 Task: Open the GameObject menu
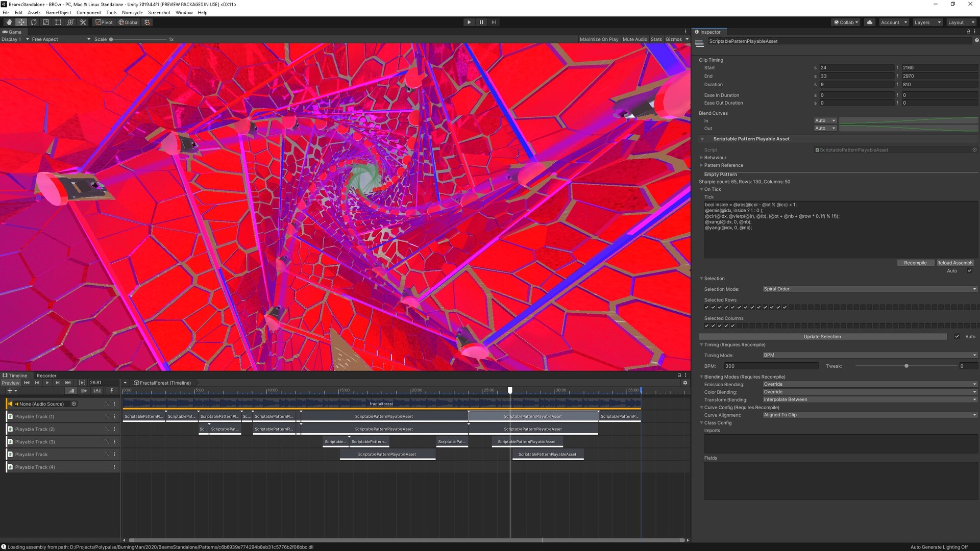click(x=58, y=13)
